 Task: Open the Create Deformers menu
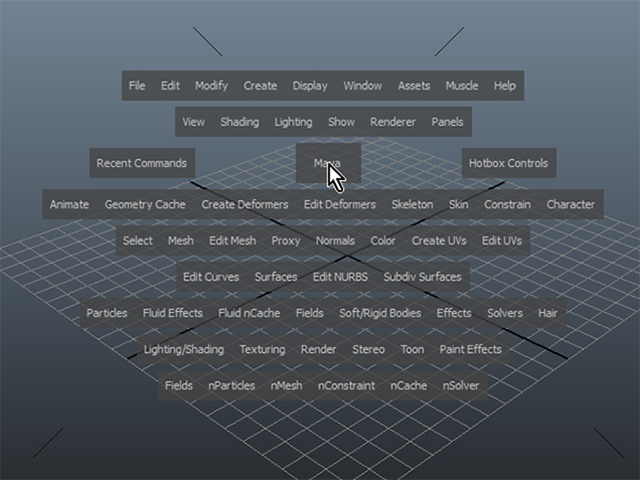tap(245, 204)
